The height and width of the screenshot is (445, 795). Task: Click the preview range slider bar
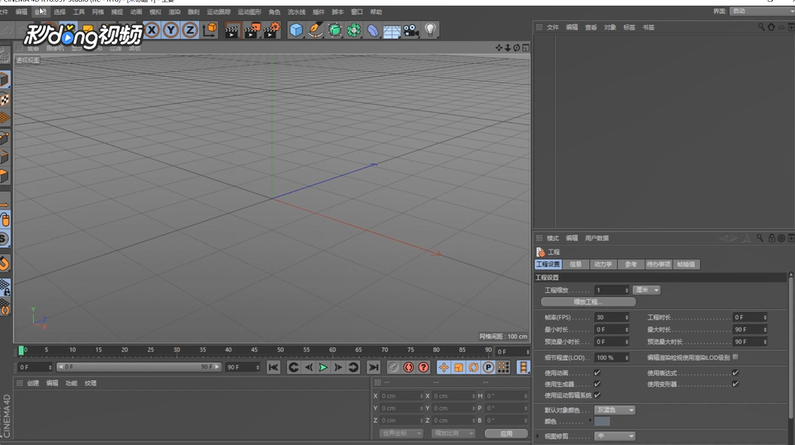coord(138,367)
